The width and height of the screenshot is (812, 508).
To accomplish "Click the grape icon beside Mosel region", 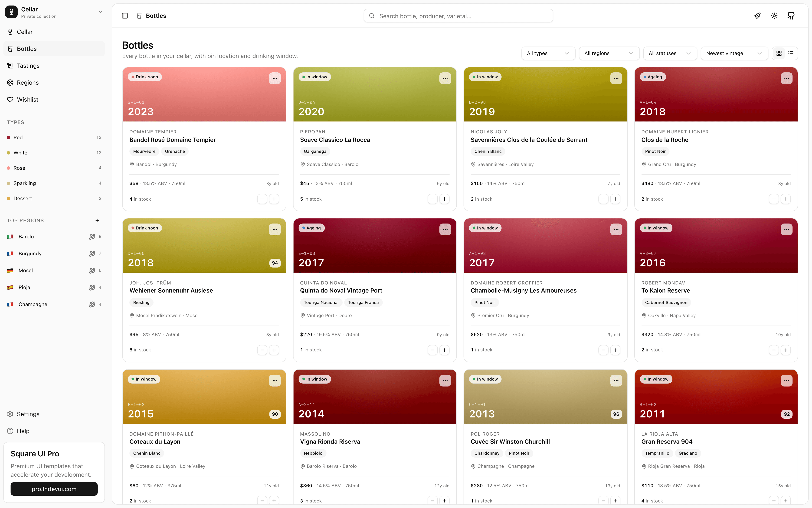I will [x=92, y=271].
